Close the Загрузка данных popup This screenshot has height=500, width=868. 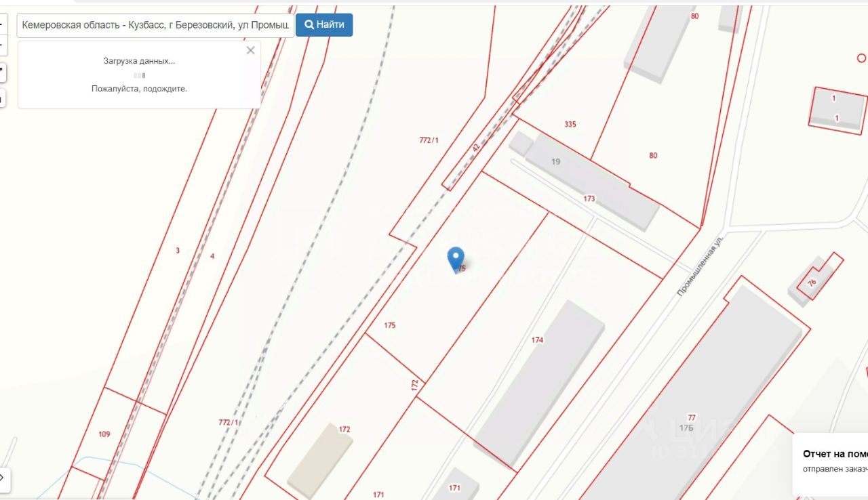(x=250, y=50)
